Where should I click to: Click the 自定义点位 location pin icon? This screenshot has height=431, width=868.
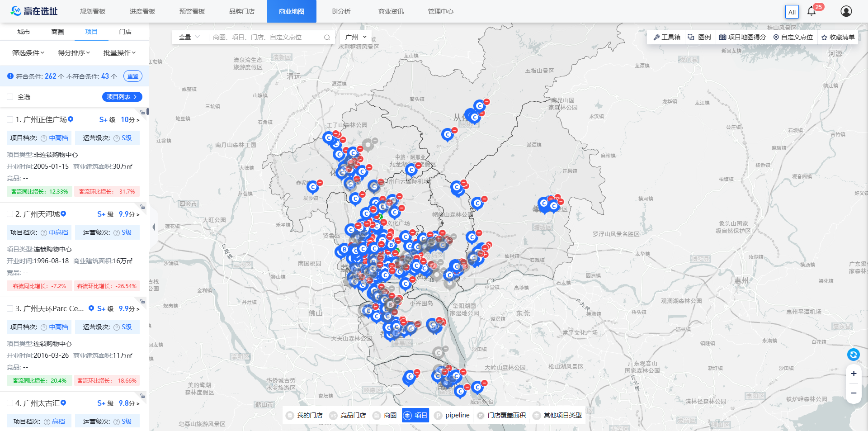[776, 37]
